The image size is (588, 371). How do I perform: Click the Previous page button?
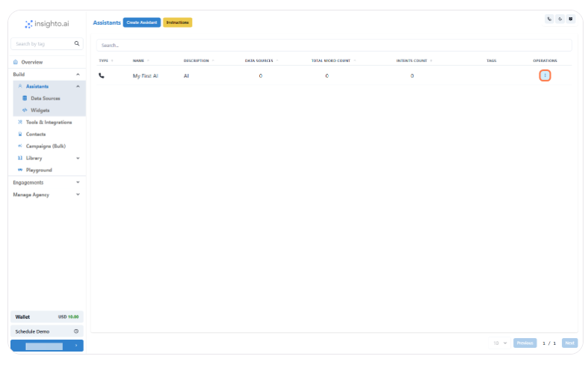coord(524,343)
